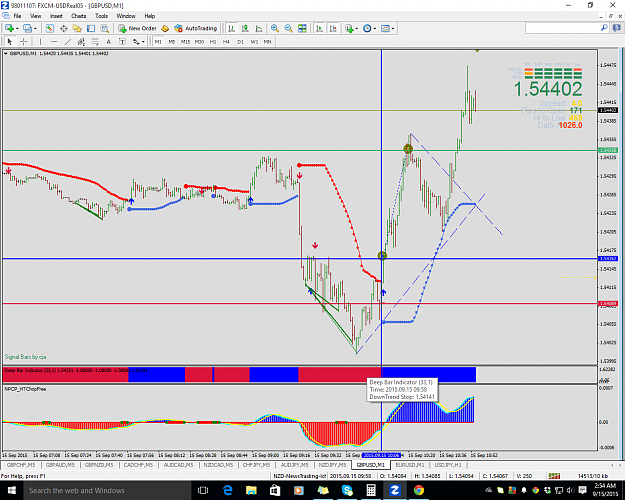Open the Strategy Tester icon
This screenshot has height=500, width=625.
click(104, 28)
